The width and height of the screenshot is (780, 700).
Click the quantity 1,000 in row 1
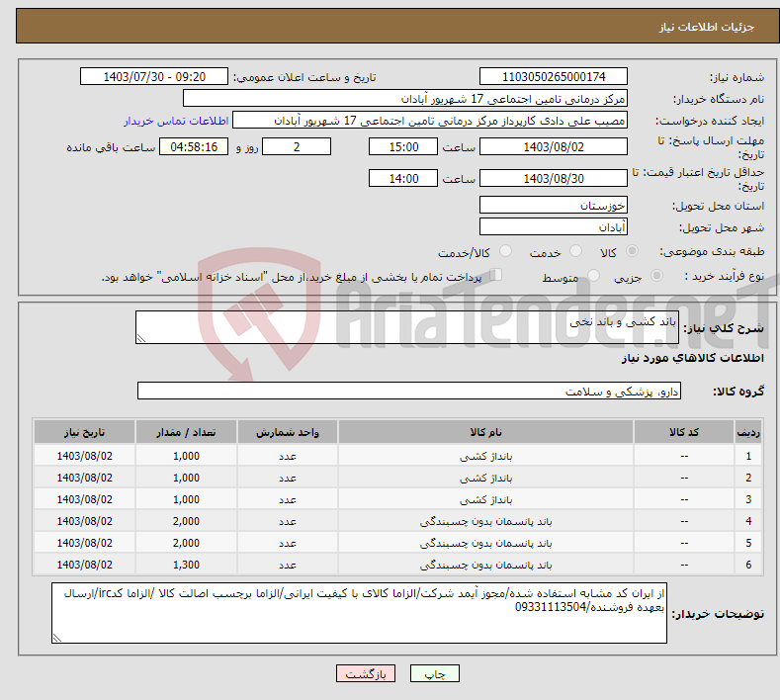[186, 456]
